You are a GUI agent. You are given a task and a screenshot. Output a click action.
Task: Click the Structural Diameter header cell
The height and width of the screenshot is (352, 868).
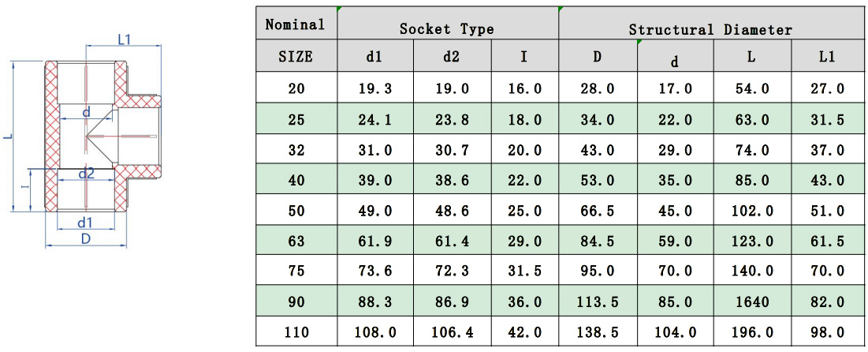click(x=710, y=29)
